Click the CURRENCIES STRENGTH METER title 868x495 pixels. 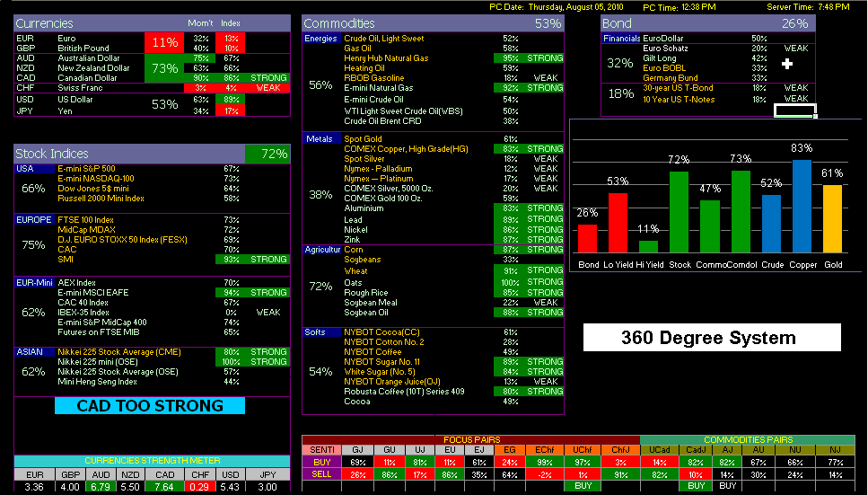pos(152,461)
